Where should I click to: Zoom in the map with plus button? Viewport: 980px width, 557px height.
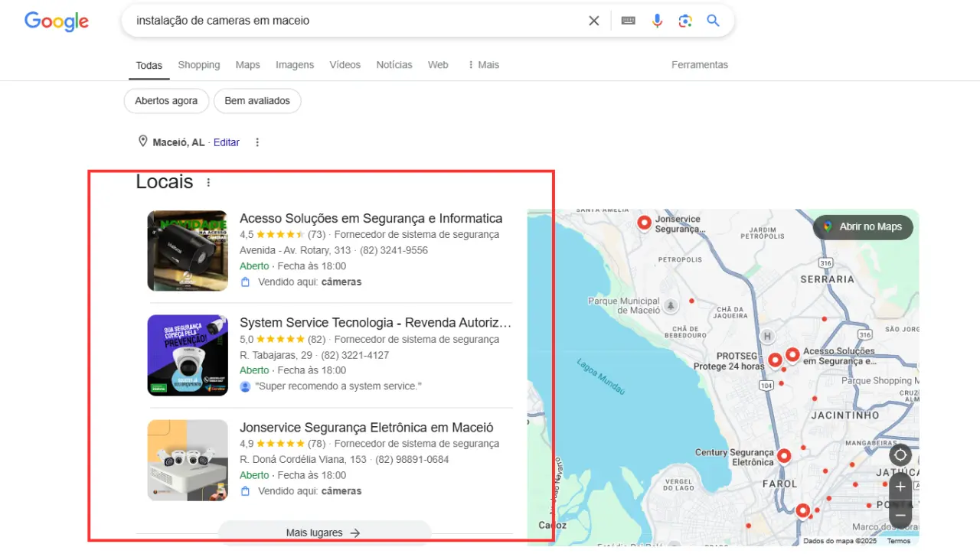(x=900, y=487)
